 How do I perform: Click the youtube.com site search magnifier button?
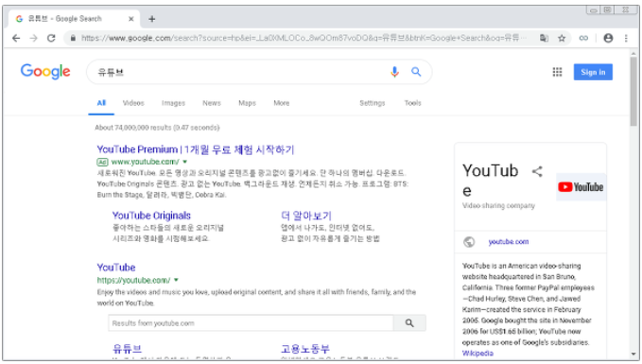[409, 323]
